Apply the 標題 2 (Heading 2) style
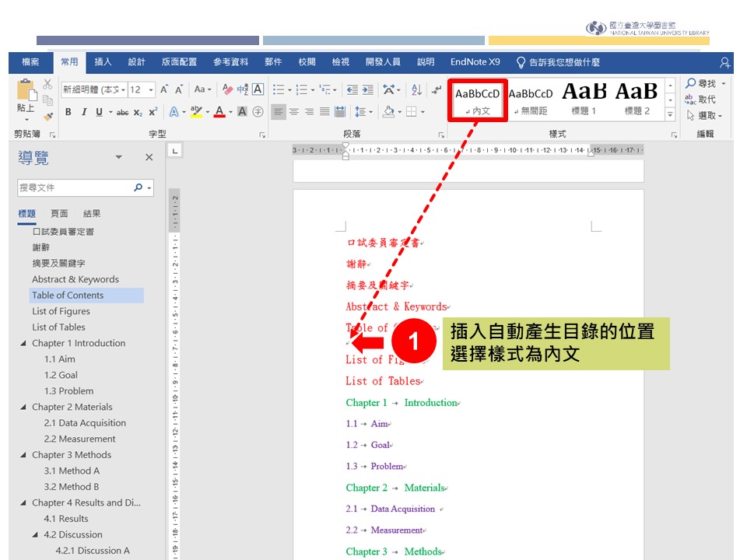747x560 pixels. [x=637, y=100]
